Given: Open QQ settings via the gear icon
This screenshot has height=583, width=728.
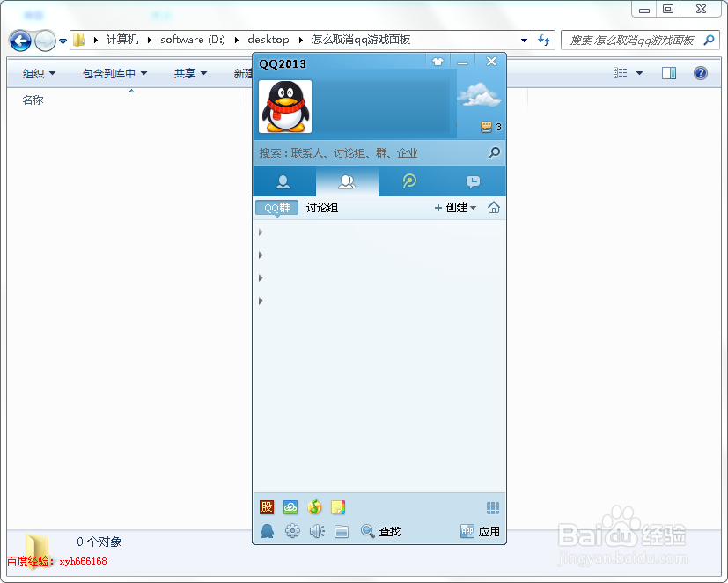Looking at the screenshot, I should point(292,531).
